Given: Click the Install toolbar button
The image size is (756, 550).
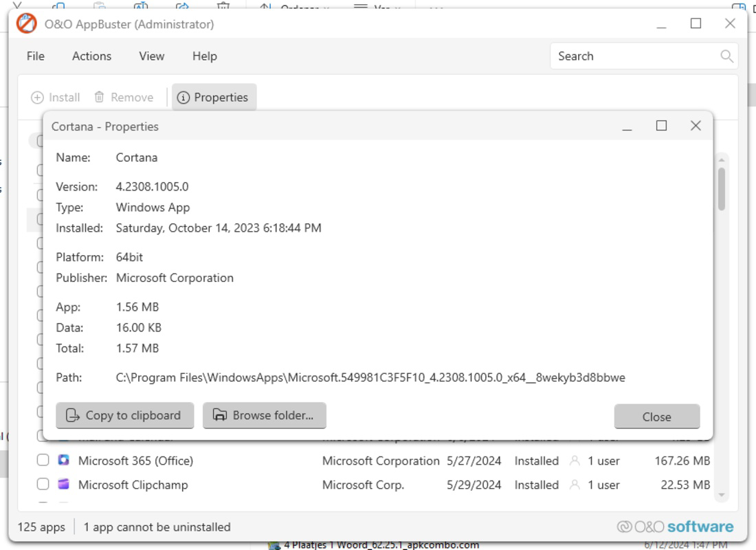Looking at the screenshot, I should click(56, 98).
